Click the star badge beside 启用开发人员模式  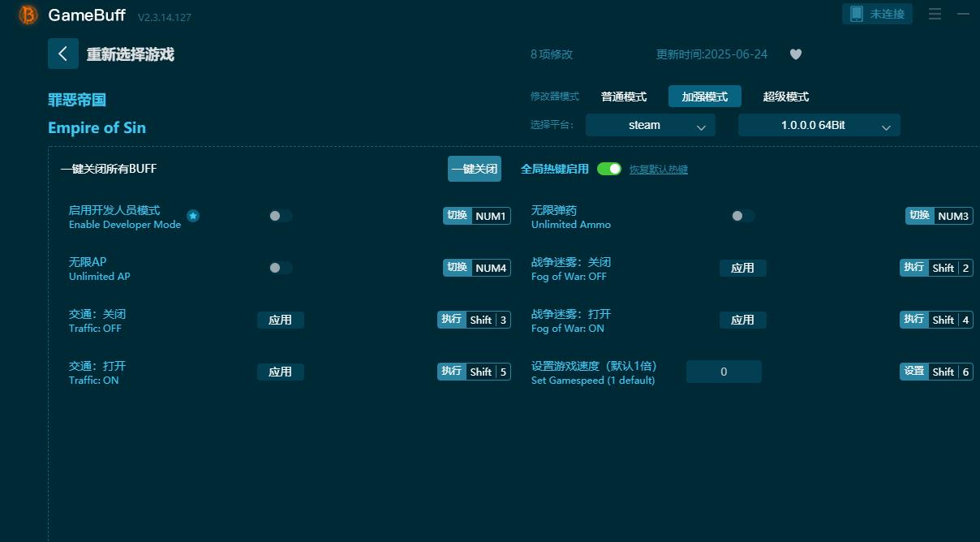pos(193,216)
